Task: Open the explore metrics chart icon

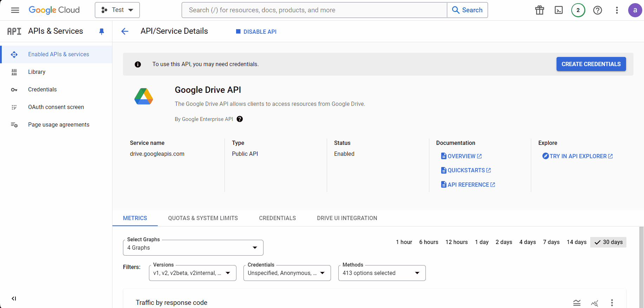Action: 594,303
